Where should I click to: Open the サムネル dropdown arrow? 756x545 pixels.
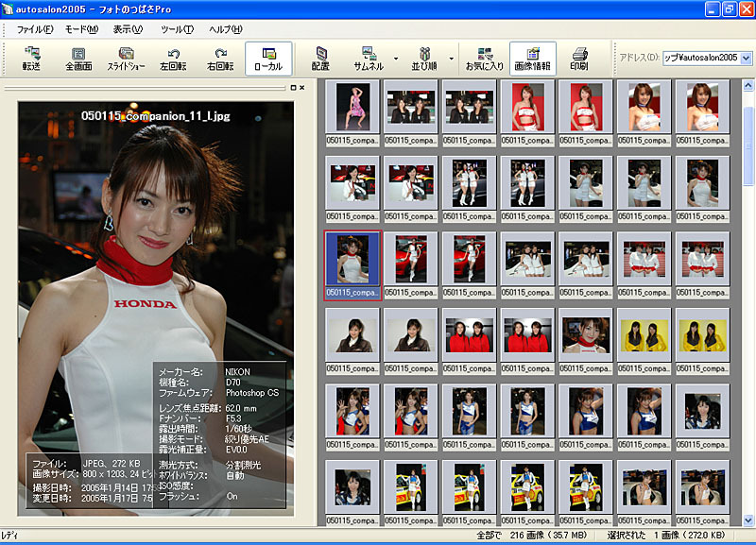[x=396, y=59]
